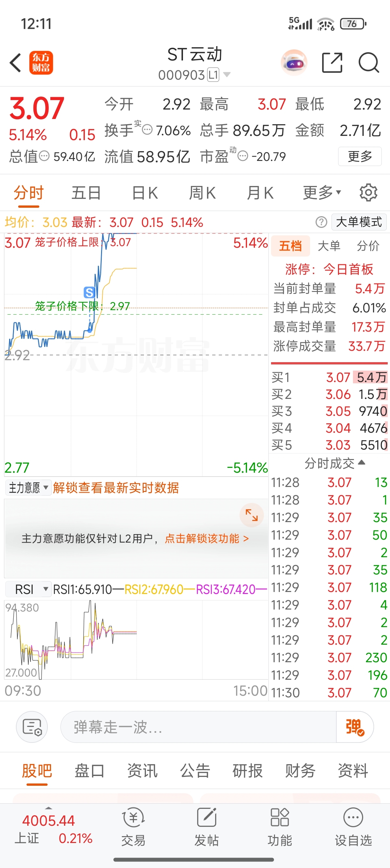Image resolution: width=390 pixels, height=868 pixels.
Task: Expand the 上证 index bar arrow
Action: point(48,808)
